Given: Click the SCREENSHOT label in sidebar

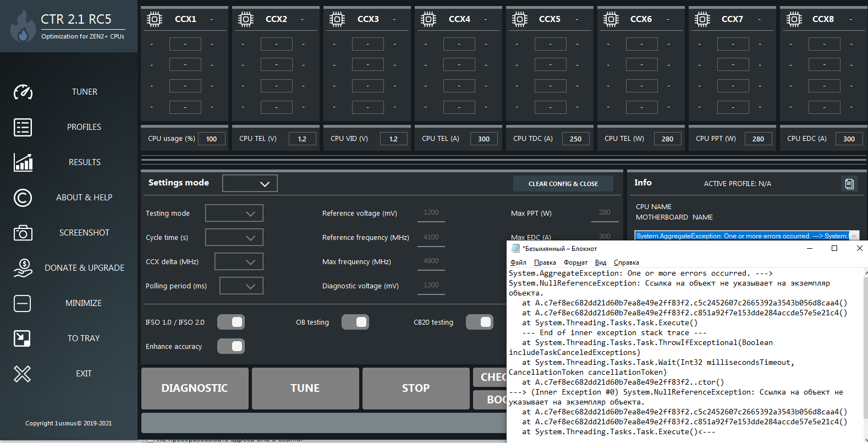Looking at the screenshot, I should [x=84, y=233].
